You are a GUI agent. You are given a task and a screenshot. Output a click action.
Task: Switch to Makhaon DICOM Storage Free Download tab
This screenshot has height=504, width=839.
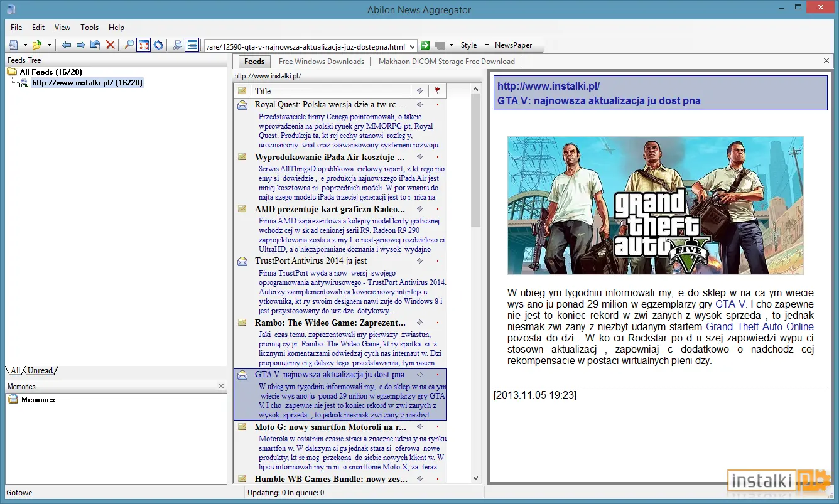pos(447,62)
